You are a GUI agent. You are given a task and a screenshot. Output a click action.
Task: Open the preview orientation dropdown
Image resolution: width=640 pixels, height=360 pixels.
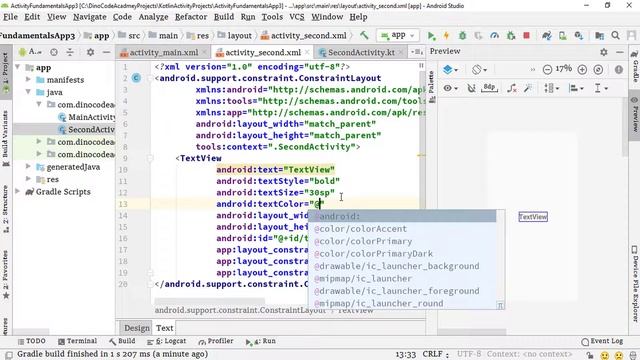click(x=479, y=69)
